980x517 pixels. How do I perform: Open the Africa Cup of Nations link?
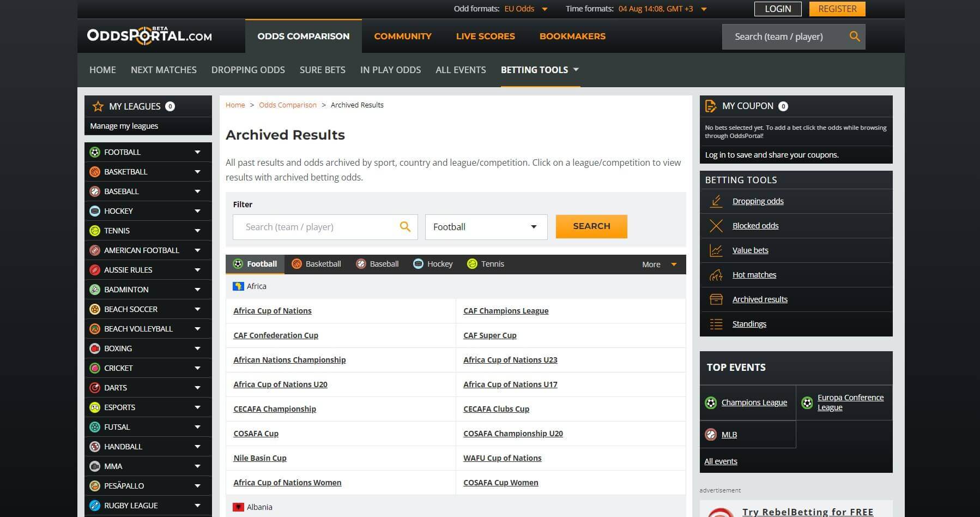[273, 310]
